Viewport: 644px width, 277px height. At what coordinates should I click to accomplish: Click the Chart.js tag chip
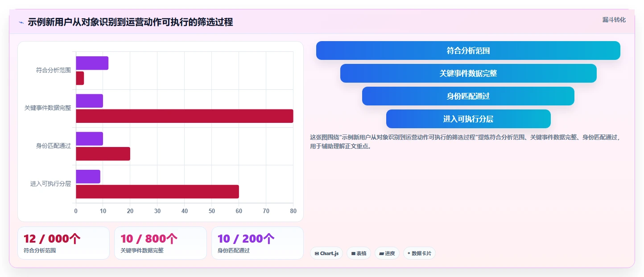tap(326, 253)
